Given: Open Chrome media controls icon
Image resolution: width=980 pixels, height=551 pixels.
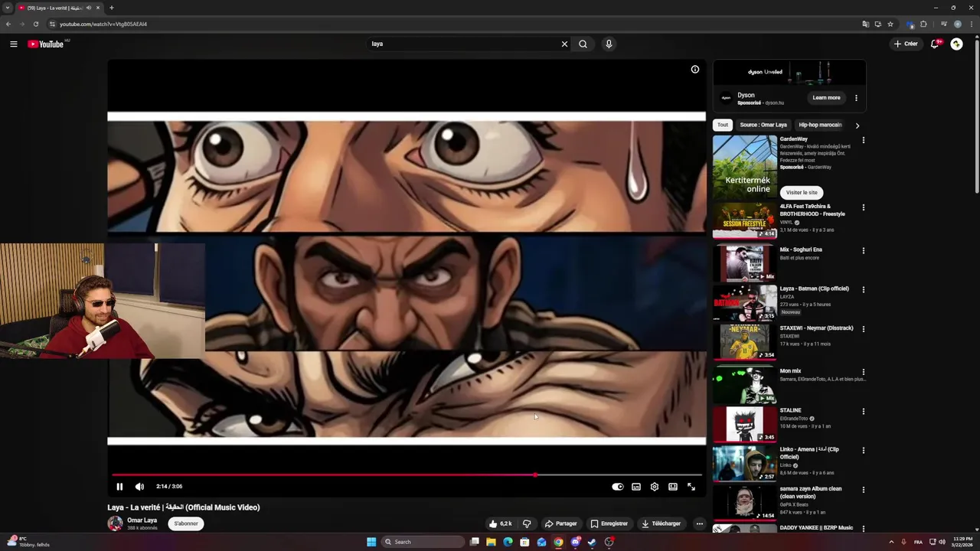Looking at the screenshot, I should pyautogui.click(x=944, y=24).
